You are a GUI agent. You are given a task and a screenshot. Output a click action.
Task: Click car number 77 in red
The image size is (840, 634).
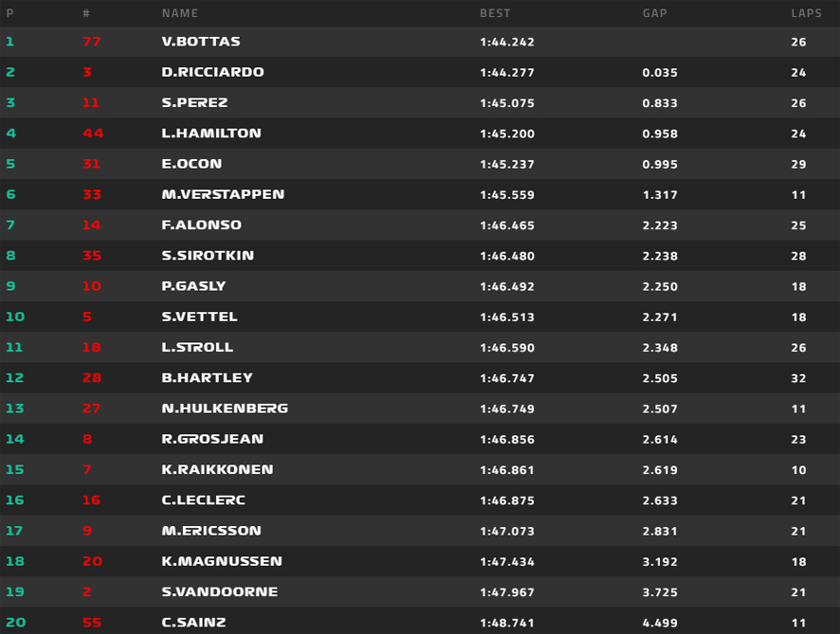pos(92,42)
